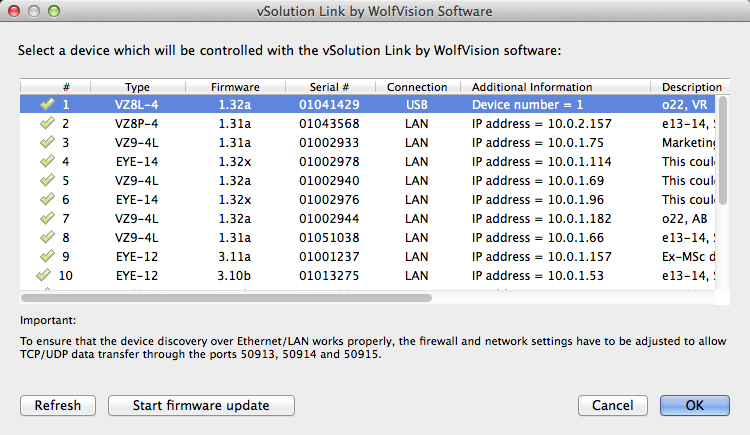
Task: Sort by the Connection column header
Action: point(417,87)
